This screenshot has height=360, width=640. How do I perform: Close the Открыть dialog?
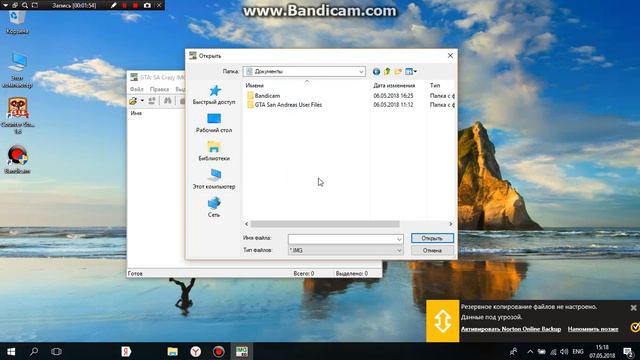click(x=450, y=56)
